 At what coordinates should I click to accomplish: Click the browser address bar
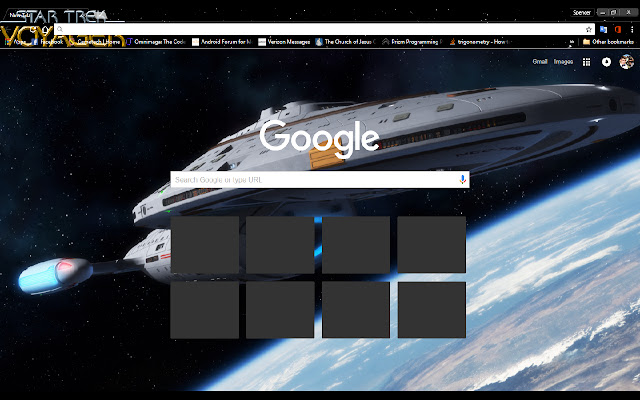point(322,29)
